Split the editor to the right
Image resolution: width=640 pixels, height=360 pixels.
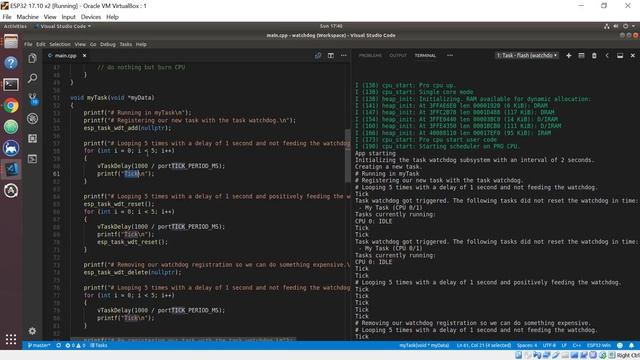point(331,56)
